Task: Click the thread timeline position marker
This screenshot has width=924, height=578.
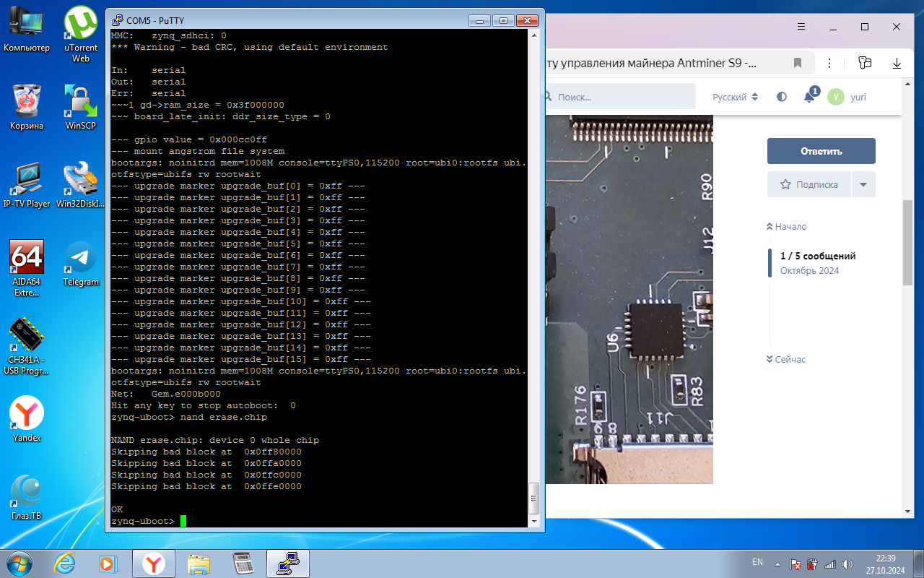Action: click(x=770, y=263)
